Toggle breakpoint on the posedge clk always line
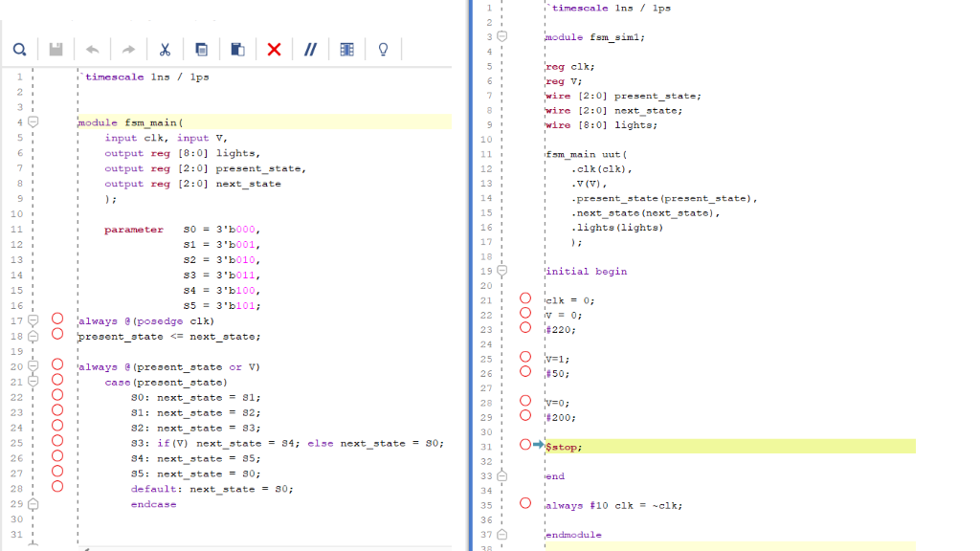The image size is (980, 551). 57,320
